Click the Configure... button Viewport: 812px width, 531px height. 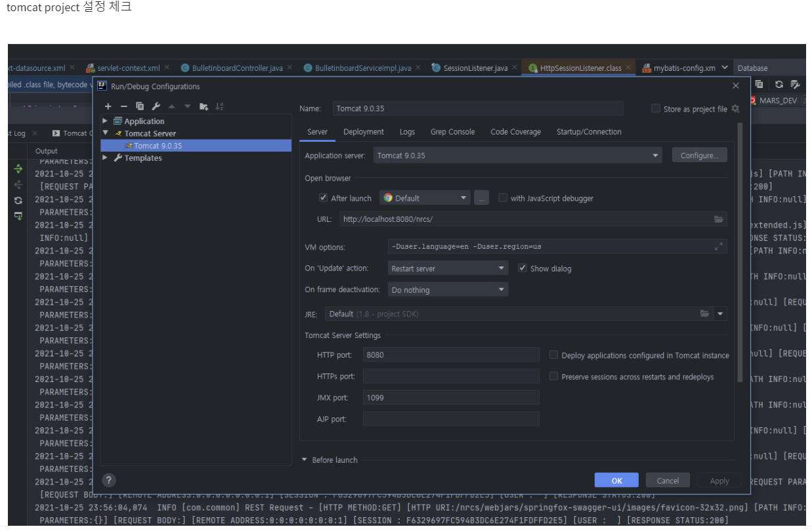pyautogui.click(x=699, y=156)
